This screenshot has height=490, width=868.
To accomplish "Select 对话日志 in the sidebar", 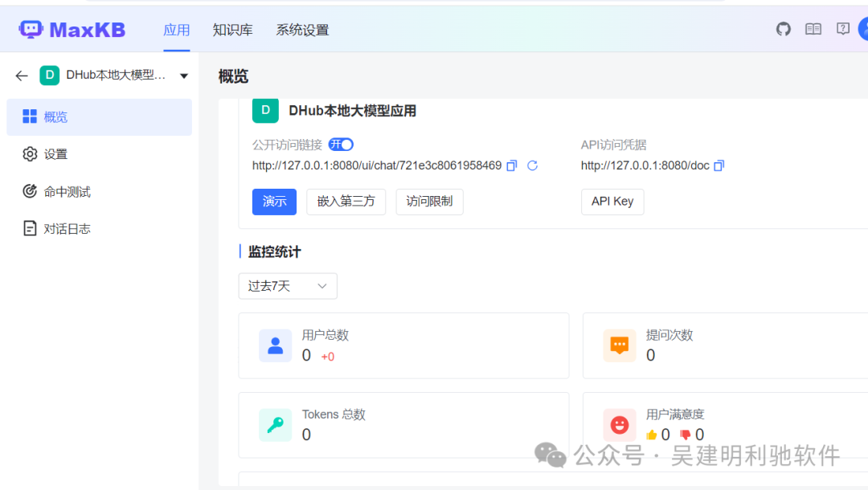I will pyautogui.click(x=99, y=228).
